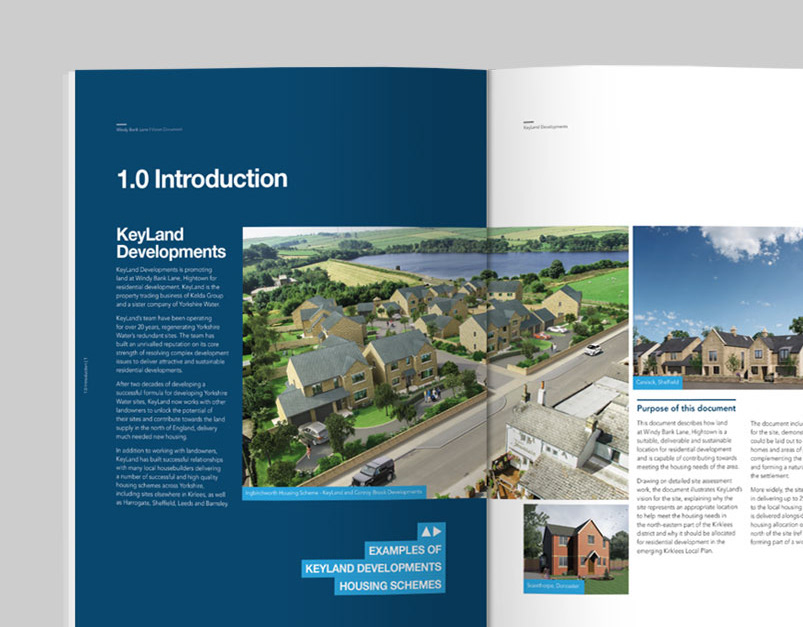Open the red brick house image
803x627 pixels.
576,549
